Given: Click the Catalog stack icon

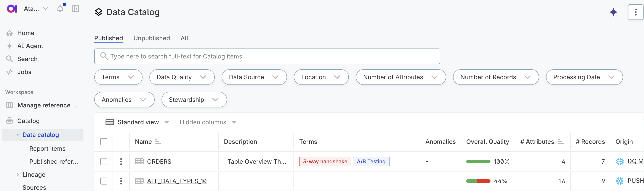Looking at the screenshot, I should (x=10, y=121).
